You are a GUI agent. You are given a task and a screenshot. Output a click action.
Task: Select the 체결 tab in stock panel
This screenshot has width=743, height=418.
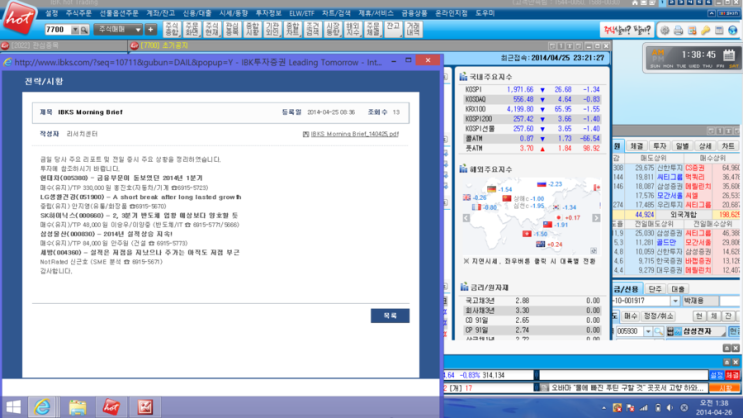tap(637, 146)
